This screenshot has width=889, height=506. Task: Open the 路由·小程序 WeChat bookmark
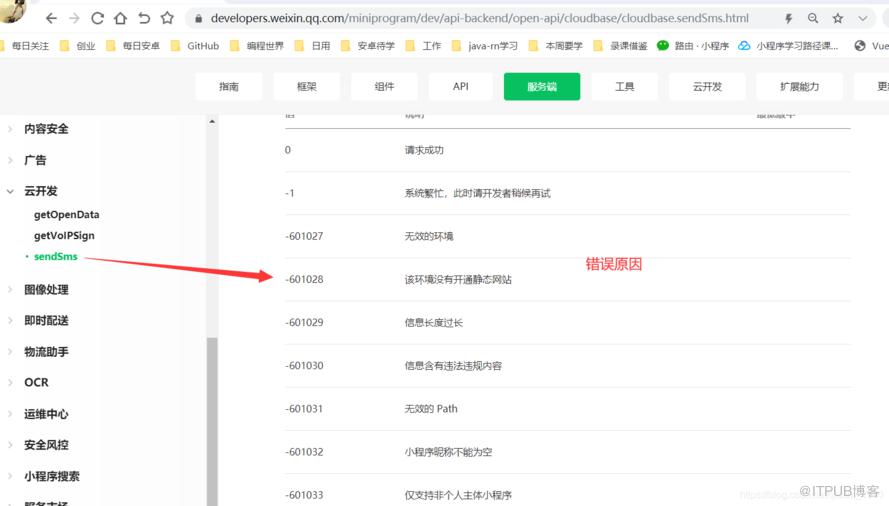tap(693, 46)
